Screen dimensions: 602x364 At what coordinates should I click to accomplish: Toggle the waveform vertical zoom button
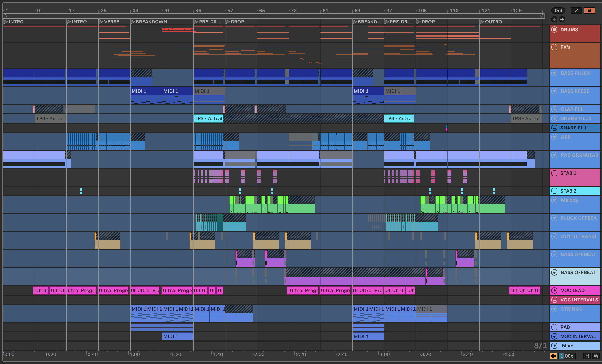pos(553,356)
